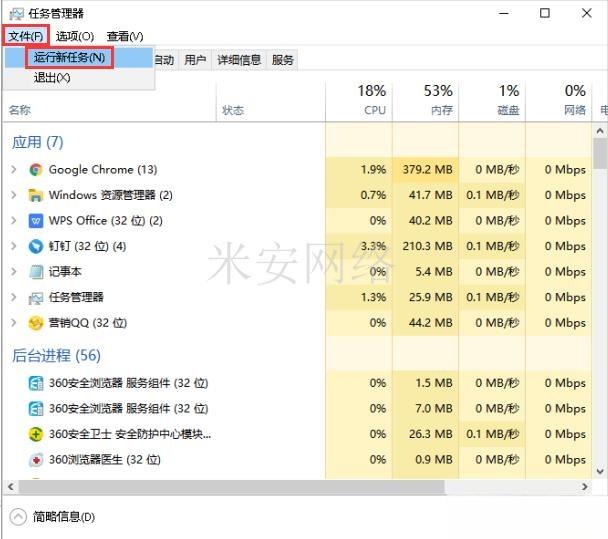Switch to the 服务 tab
The height and width of the screenshot is (539, 608).
click(282, 60)
